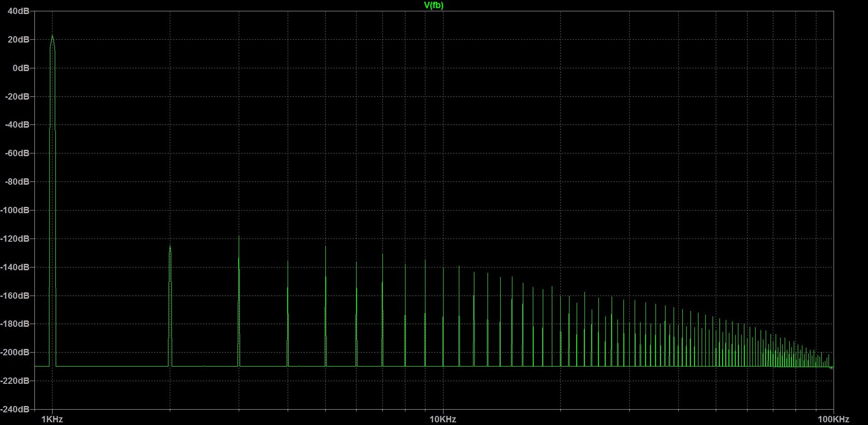
Task: Click the -80dB axis label
Action: tap(17, 182)
